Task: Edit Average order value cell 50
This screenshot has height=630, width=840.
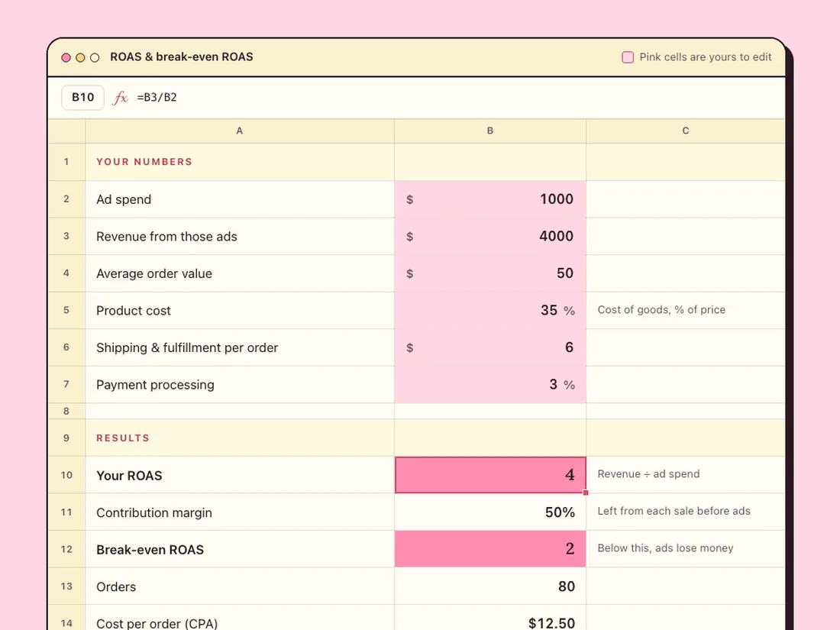Action: click(x=490, y=273)
